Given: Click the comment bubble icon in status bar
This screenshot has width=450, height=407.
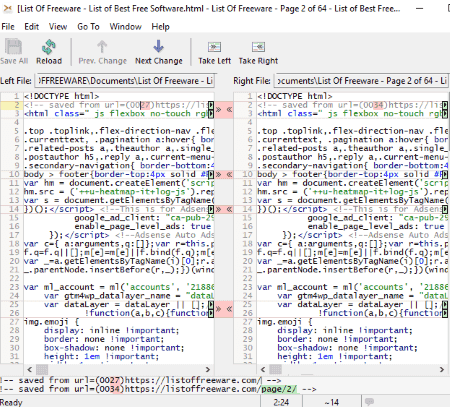Looking at the screenshot, I should click(369, 401).
